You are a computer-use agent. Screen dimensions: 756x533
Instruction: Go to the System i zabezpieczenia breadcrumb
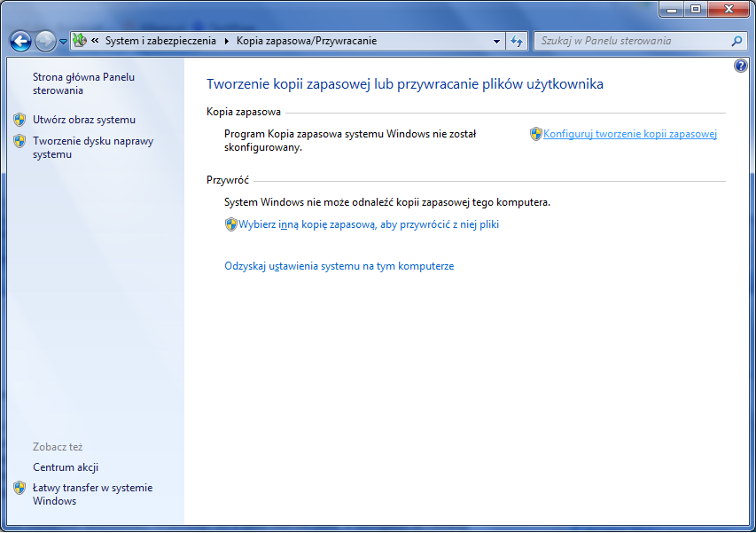pyautogui.click(x=160, y=41)
